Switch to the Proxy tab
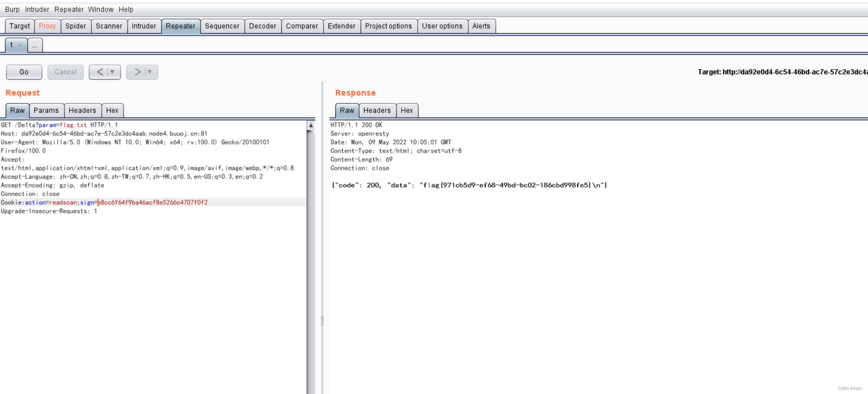Screen dimensions: 868x394 pos(47,26)
